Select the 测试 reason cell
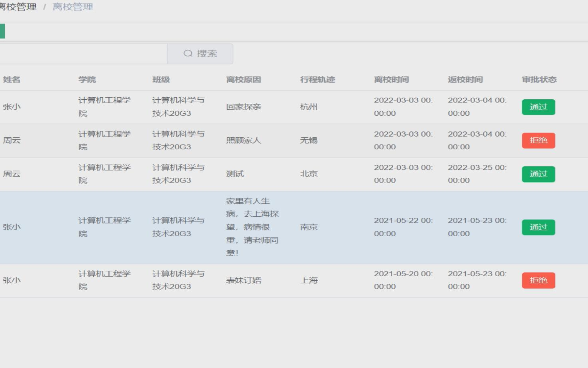The height and width of the screenshot is (368, 588). [235, 174]
